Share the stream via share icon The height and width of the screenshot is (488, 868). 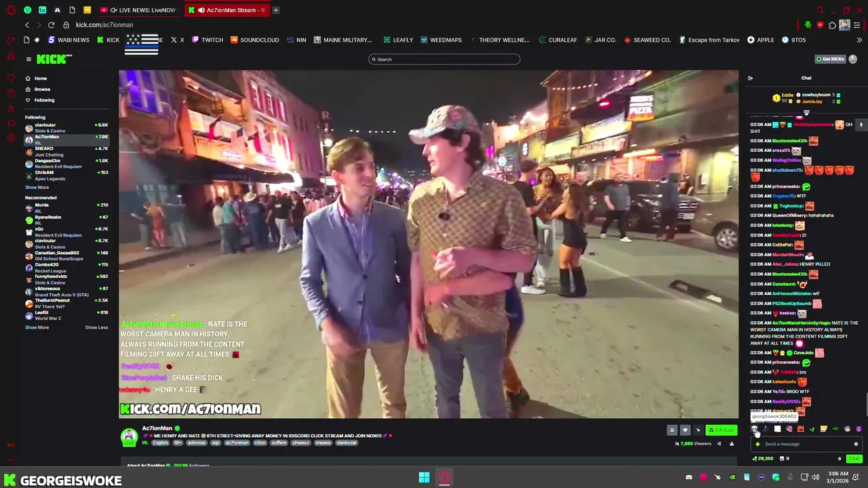point(719,444)
